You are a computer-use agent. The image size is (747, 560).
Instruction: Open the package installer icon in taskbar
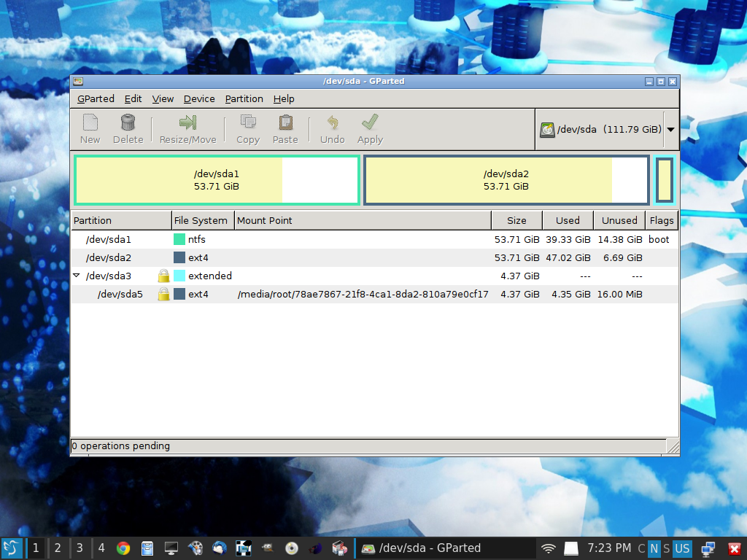click(x=340, y=548)
